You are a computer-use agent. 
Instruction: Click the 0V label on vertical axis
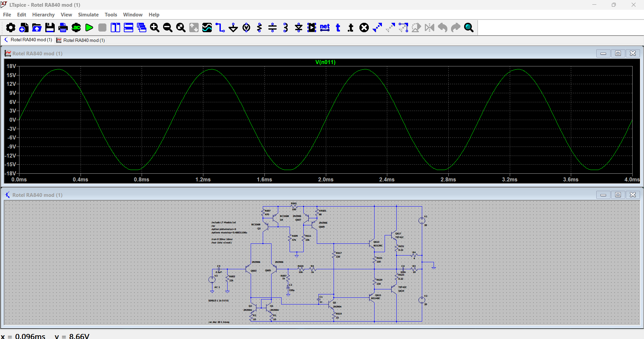13,120
